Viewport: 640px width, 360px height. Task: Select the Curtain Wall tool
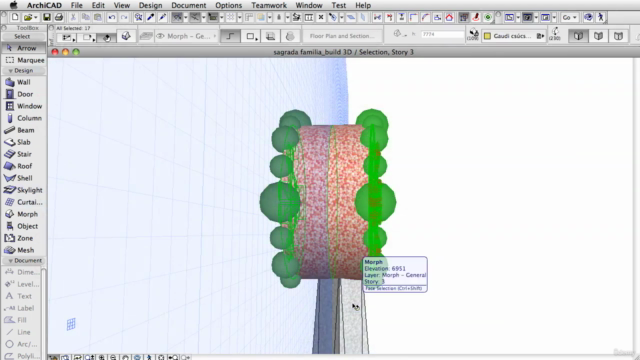pyautogui.click(x=24, y=202)
